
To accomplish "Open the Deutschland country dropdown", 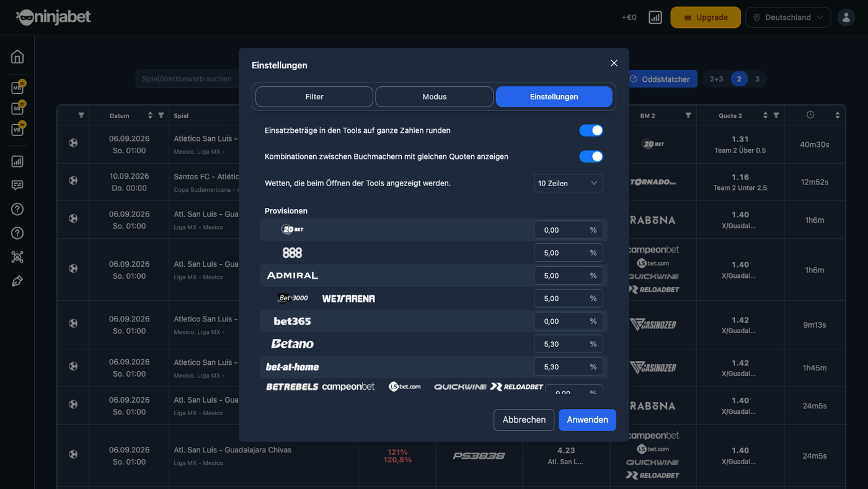I will click(x=788, y=17).
